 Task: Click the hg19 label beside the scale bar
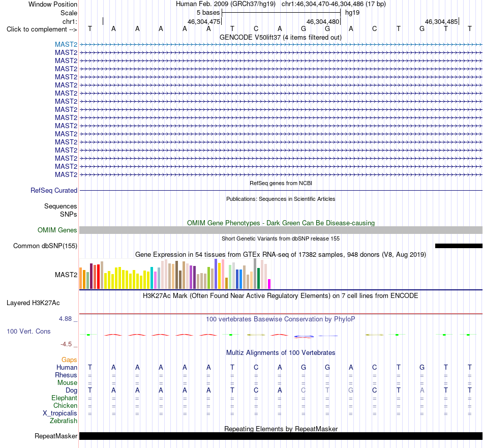(352, 13)
